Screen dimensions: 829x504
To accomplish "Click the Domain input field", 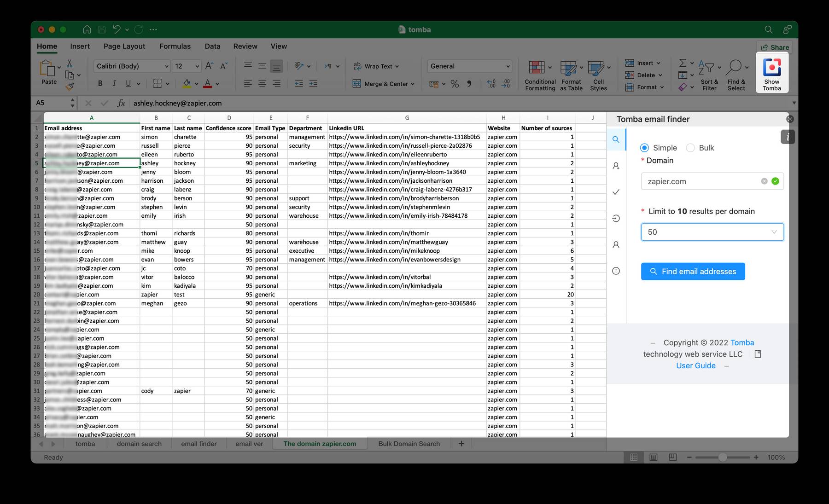I will (712, 181).
